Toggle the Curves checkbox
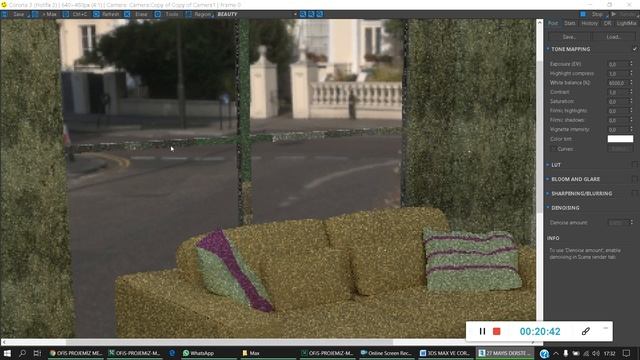Viewport: 640px width, 360px height. (x=554, y=149)
